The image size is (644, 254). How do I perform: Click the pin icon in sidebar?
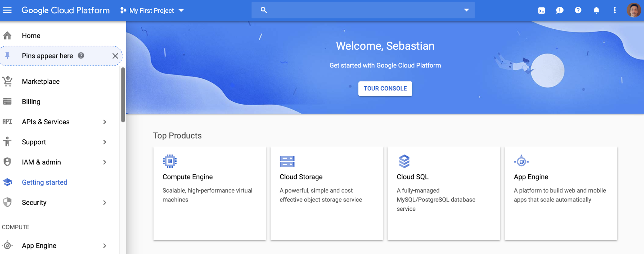click(x=7, y=56)
